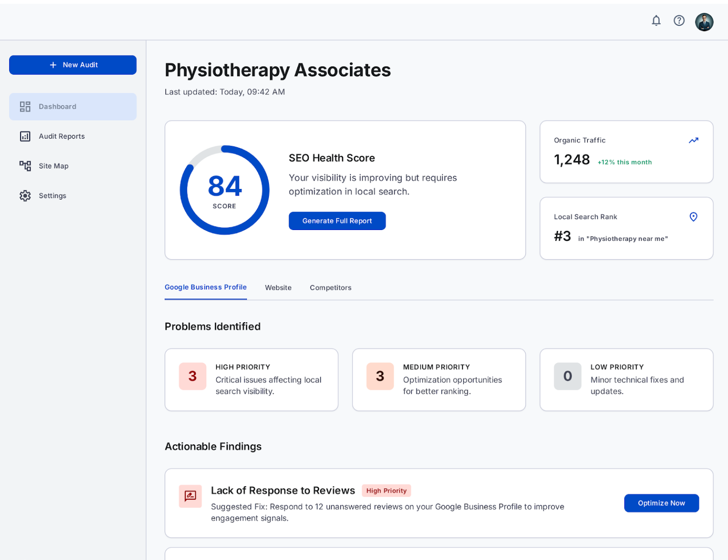Start a New Audit
This screenshot has height=560, width=728.
(x=73, y=65)
